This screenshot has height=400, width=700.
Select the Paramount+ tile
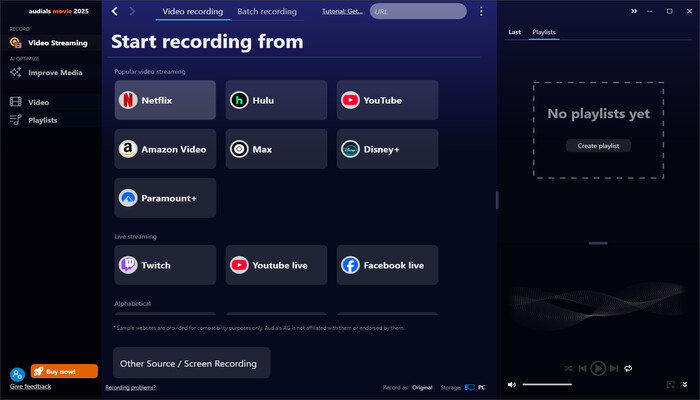click(165, 198)
